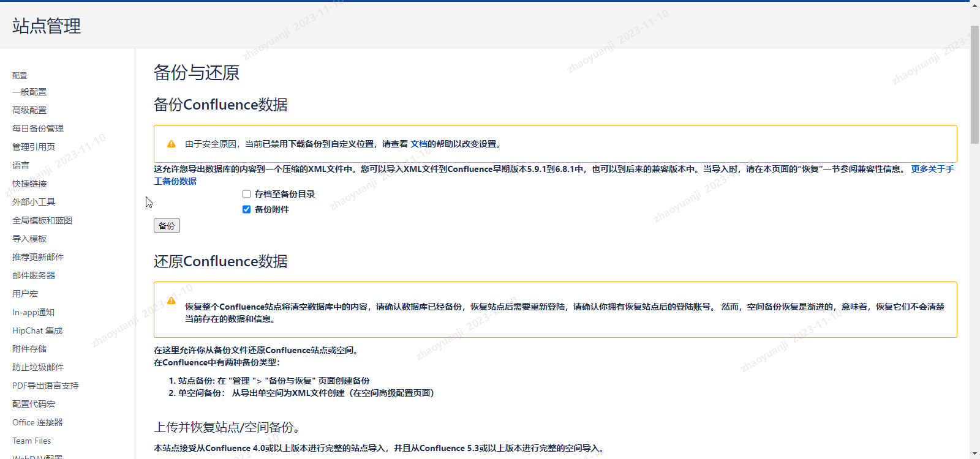Open 一般配置 in the sidebar
Viewport: 980px width, 459px height.
[x=29, y=92]
